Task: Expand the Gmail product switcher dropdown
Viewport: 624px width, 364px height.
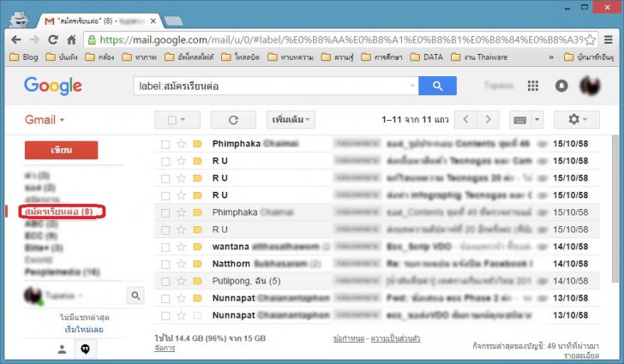Action: (x=45, y=120)
